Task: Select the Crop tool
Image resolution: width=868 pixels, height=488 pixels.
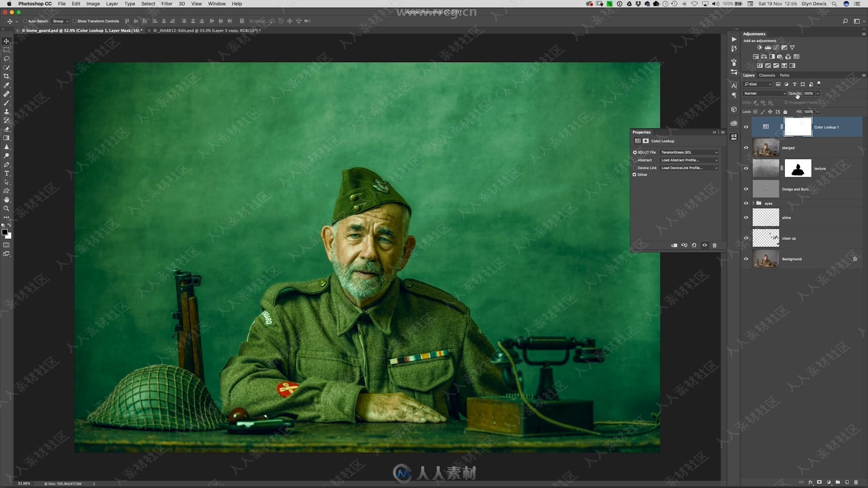Action: point(6,76)
